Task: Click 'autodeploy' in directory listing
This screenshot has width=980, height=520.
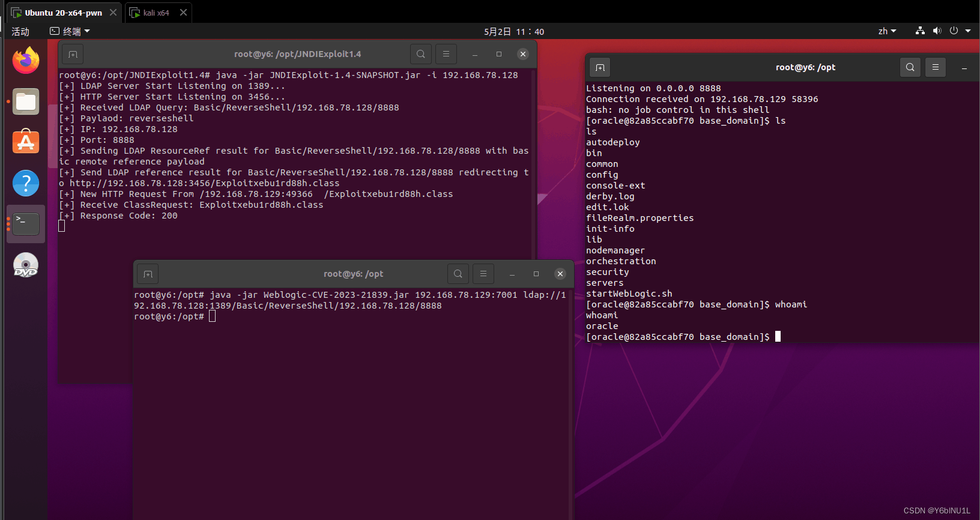Action: 613,142
